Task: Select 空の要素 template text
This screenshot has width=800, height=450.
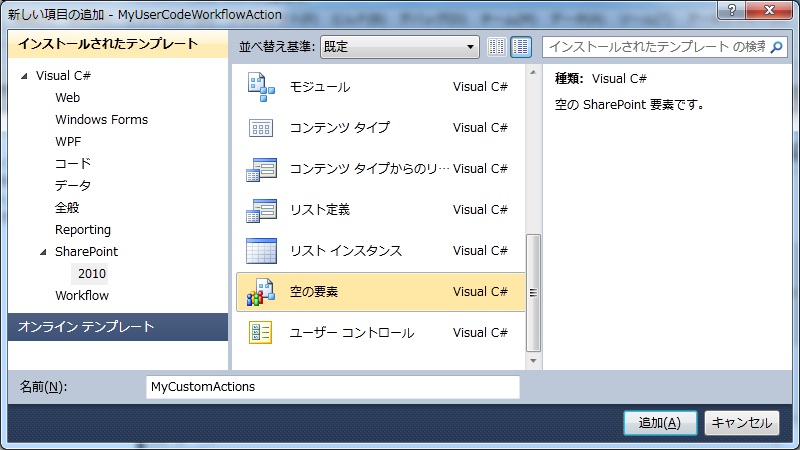Action: point(314,292)
